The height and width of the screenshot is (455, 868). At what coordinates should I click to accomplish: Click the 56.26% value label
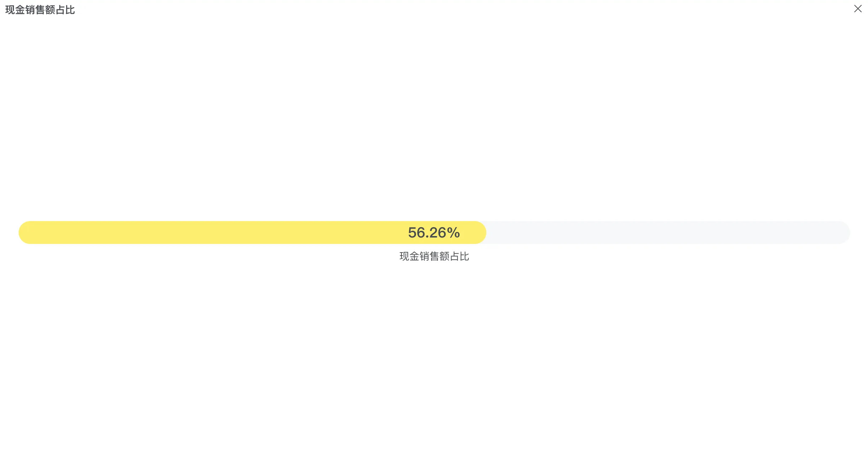click(x=434, y=233)
